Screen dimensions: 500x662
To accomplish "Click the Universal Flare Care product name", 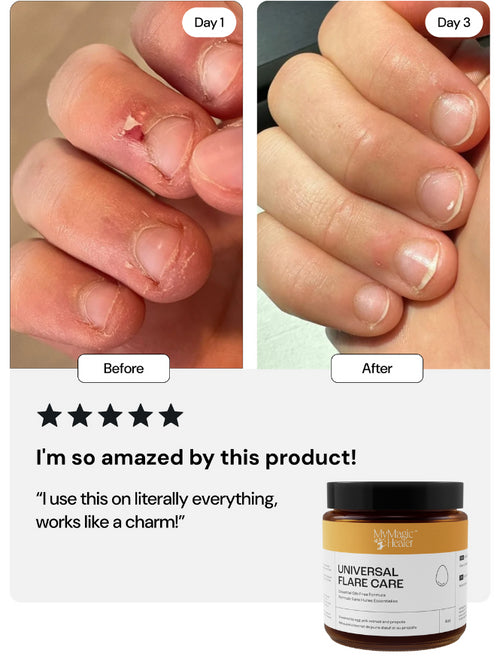I will pyautogui.click(x=370, y=577).
